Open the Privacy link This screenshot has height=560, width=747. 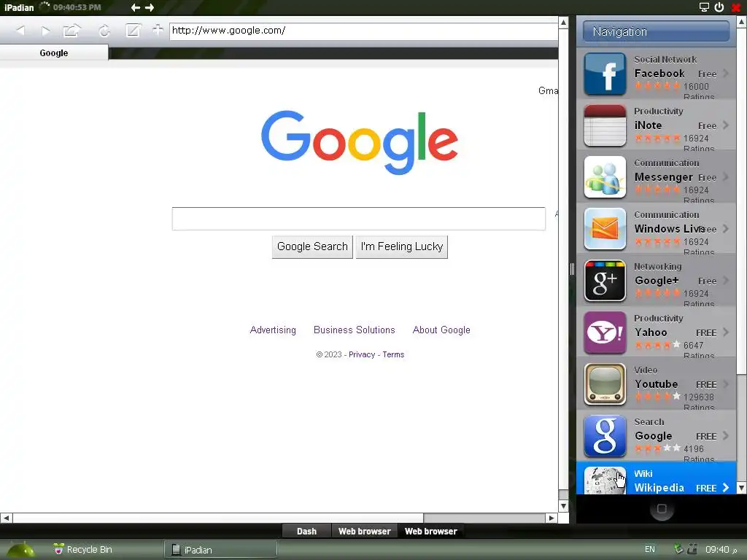coord(362,355)
